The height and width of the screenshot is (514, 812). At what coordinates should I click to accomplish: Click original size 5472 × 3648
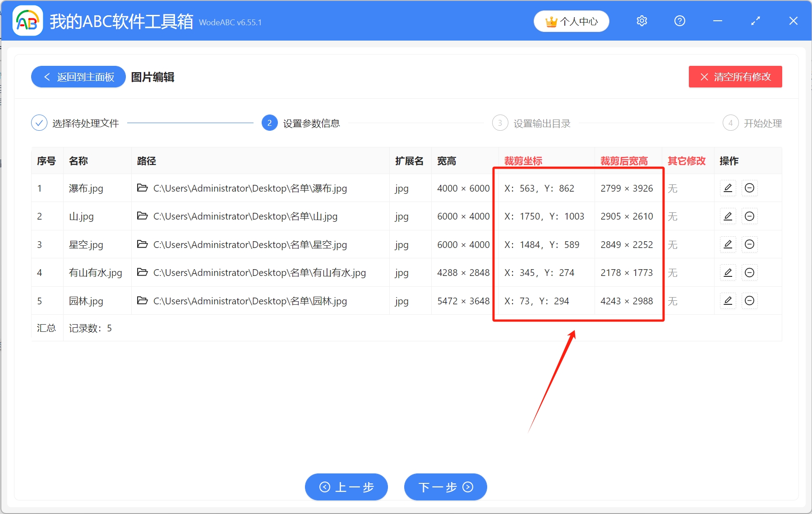click(463, 301)
